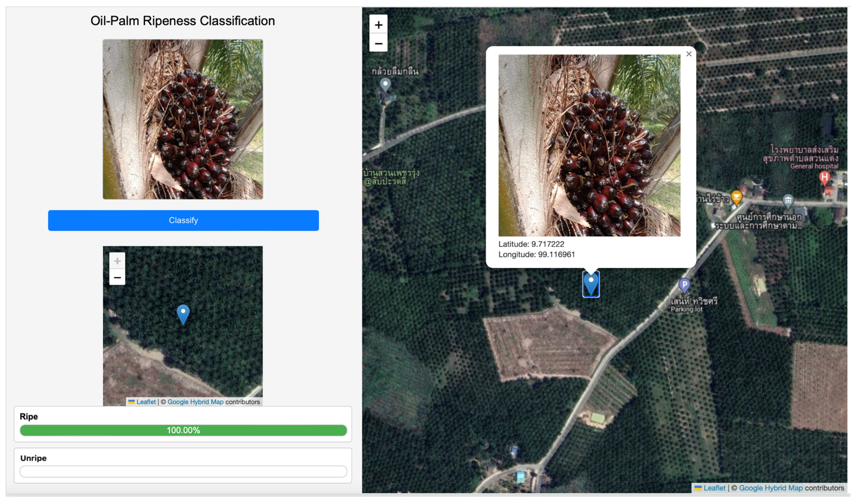
Task: Click the palm fruit thumbnail above Classify
Action: click(183, 119)
